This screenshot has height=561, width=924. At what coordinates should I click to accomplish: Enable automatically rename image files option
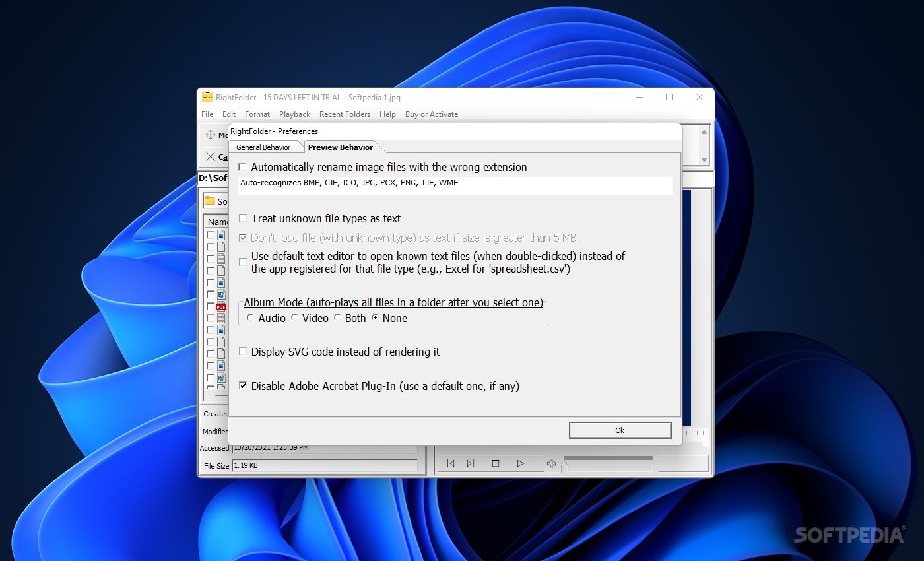(243, 167)
